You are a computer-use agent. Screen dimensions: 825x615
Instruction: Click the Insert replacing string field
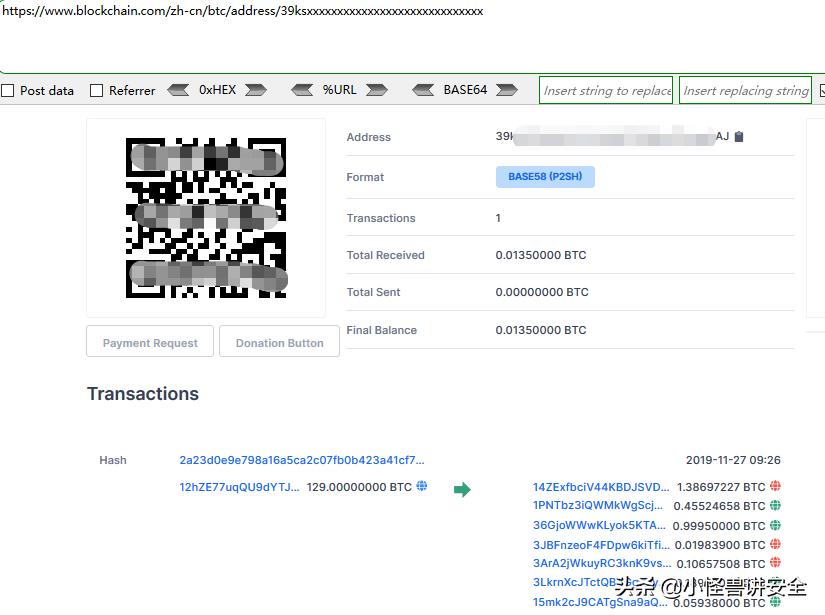[x=745, y=91]
